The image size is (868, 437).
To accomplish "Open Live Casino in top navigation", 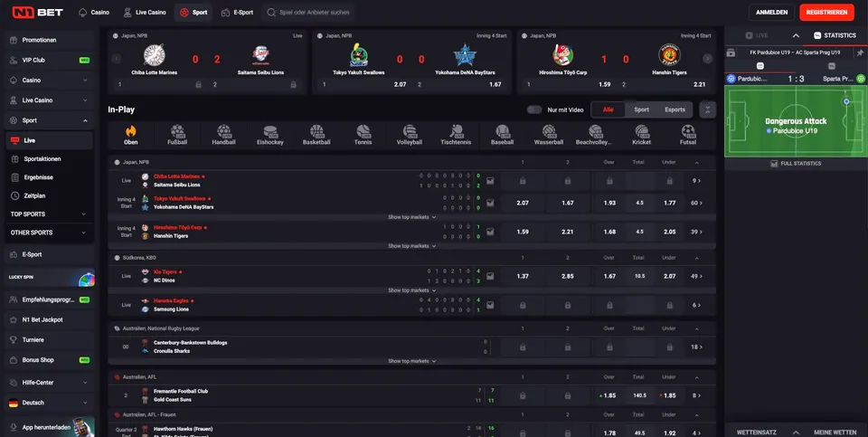I will click(145, 13).
